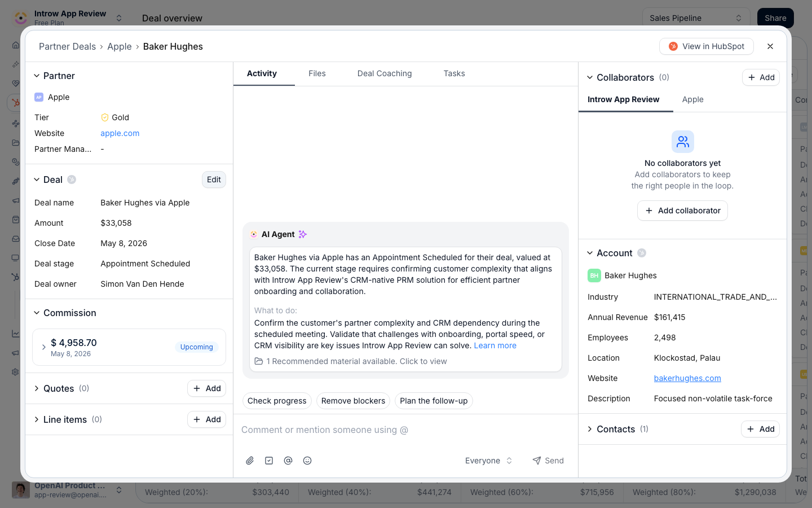The width and height of the screenshot is (812, 508).
Task: Switch to the Files tab
Action: 317,73
